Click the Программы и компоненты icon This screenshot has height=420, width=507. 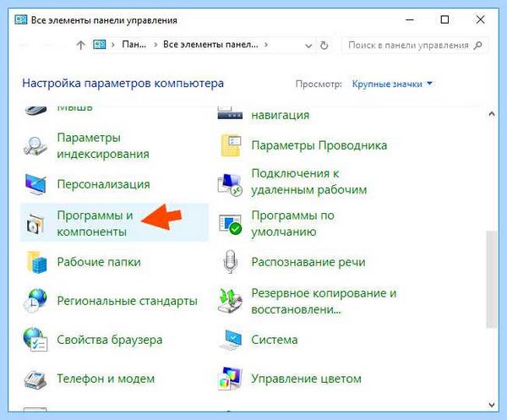point(35,223)
